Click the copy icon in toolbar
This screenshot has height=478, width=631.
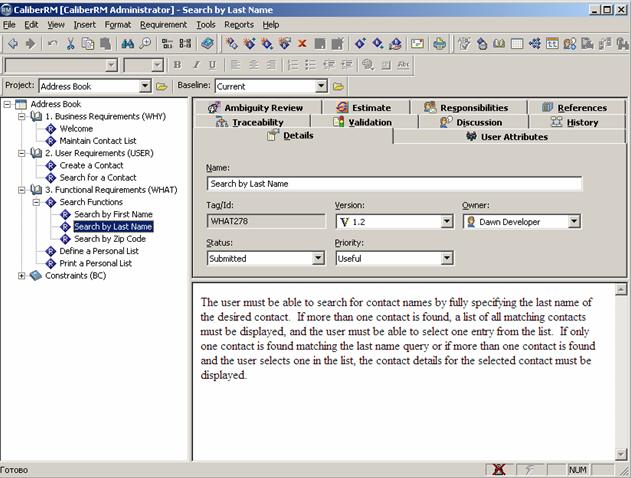point(88,43)
